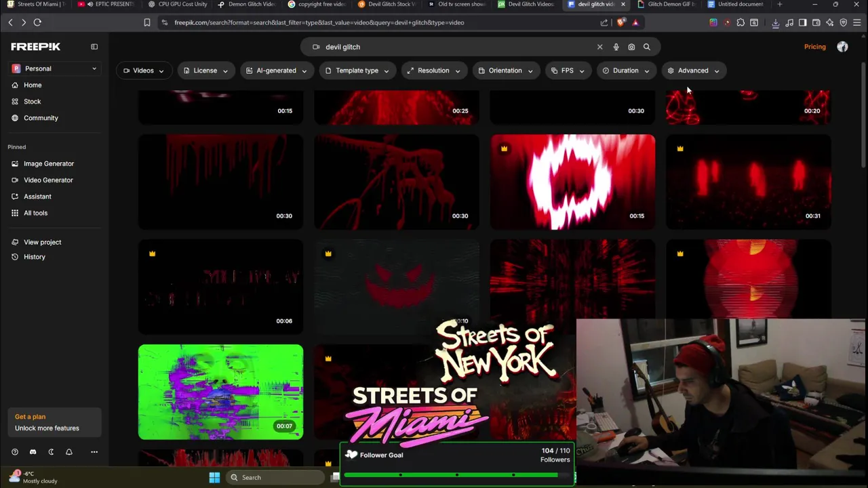868x488 pixels.
Task: Click the page vertical scrollbar
Action: coord(864,115)
